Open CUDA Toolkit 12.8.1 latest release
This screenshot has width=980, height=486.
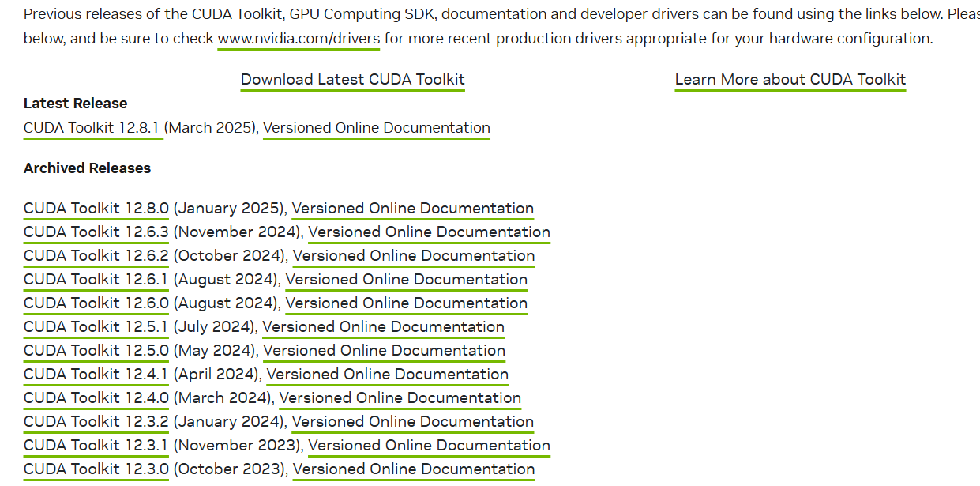(92, 128)
